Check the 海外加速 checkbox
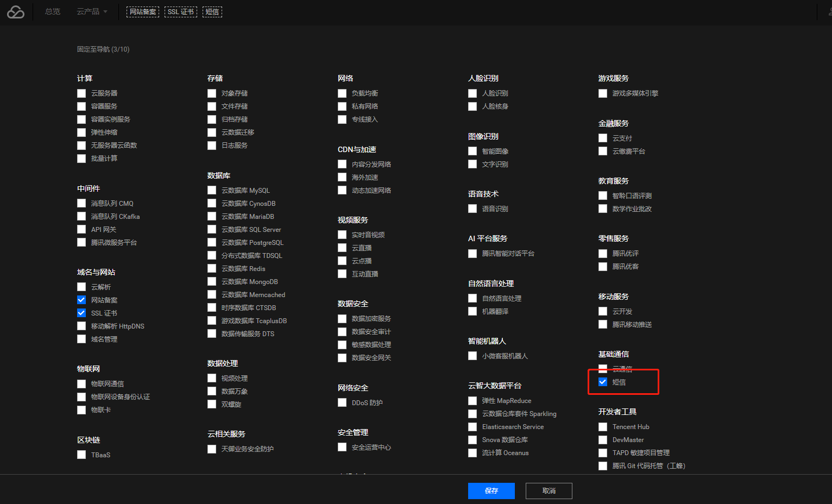This screenshot has height=504, width=832. (342, 177)
